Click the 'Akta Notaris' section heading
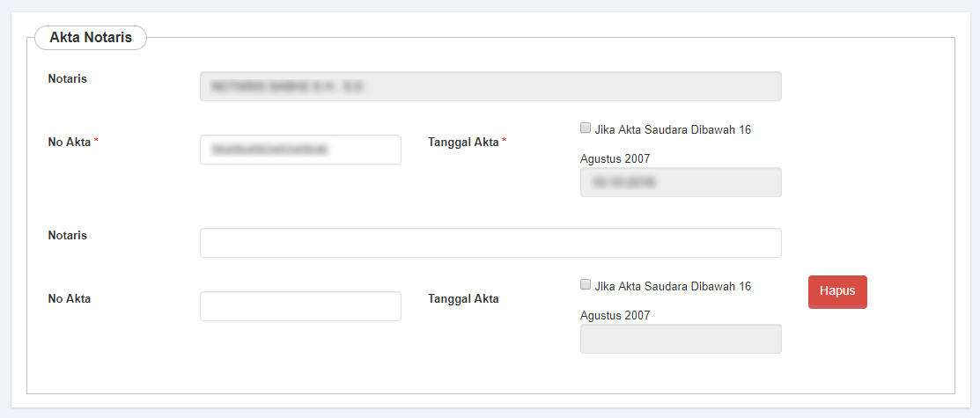Image resolution: width=980 pixels, height=418 pixels. pos(91,38)
